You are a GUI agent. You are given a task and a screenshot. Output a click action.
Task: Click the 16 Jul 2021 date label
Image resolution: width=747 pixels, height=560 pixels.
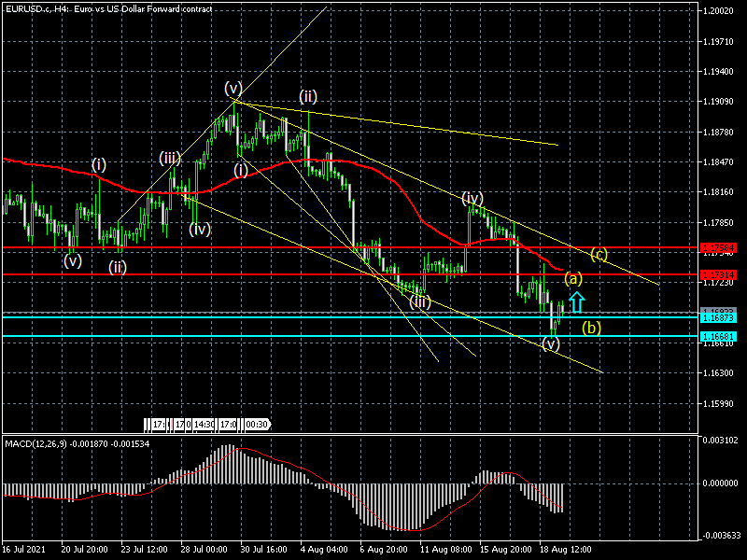click(x=22, y=550)
